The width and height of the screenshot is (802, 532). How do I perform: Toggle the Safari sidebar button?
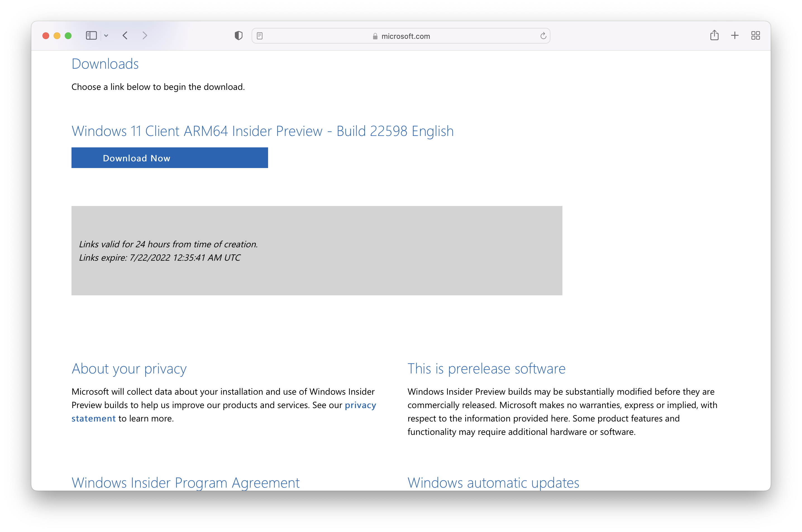click(91, 36)
